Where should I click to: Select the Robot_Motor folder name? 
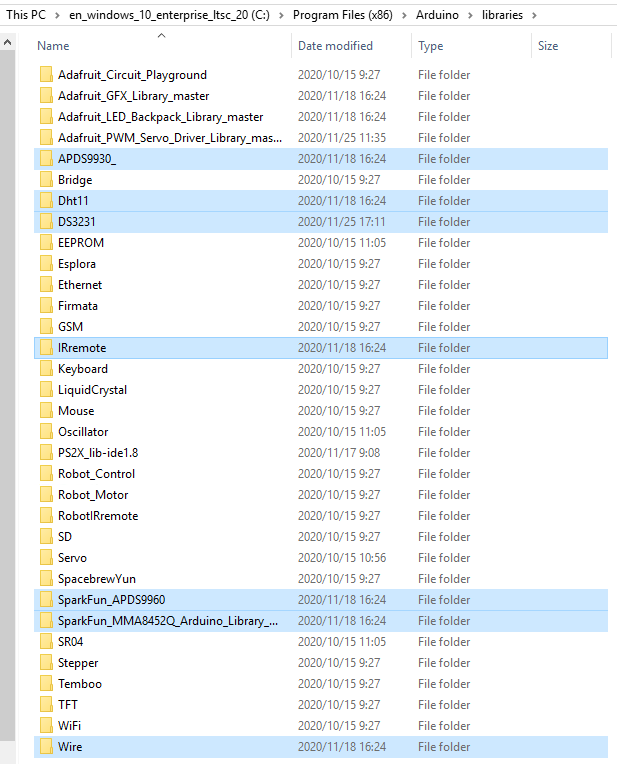[93, 495]
